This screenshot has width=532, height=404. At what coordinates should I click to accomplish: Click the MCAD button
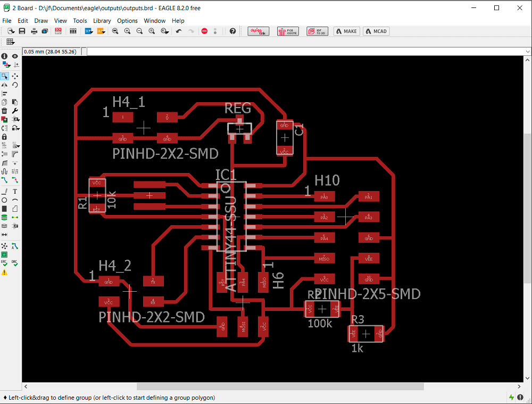coord(376,31)
